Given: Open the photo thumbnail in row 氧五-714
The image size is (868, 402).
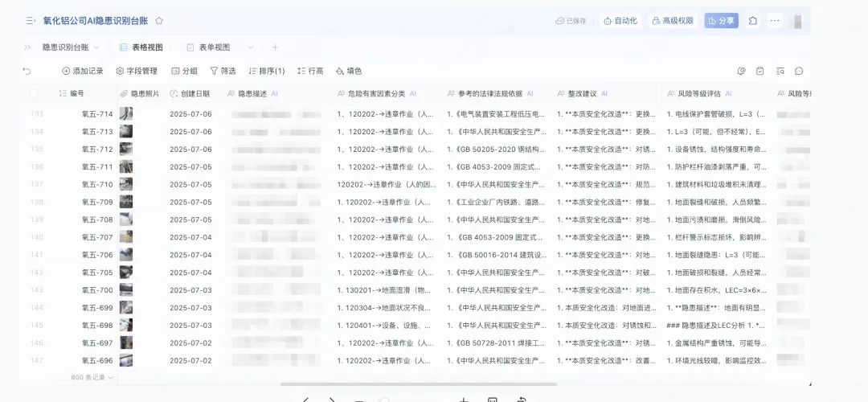Looking at the screenshot, I should (126, 114).
